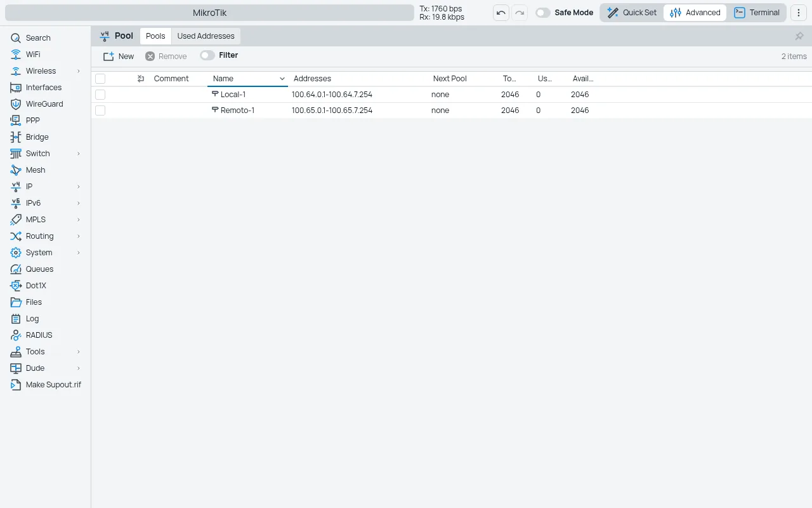The image size is (812, 508).
Task: Expand the IPv6 submenu
Action: (x=79, y=203)
